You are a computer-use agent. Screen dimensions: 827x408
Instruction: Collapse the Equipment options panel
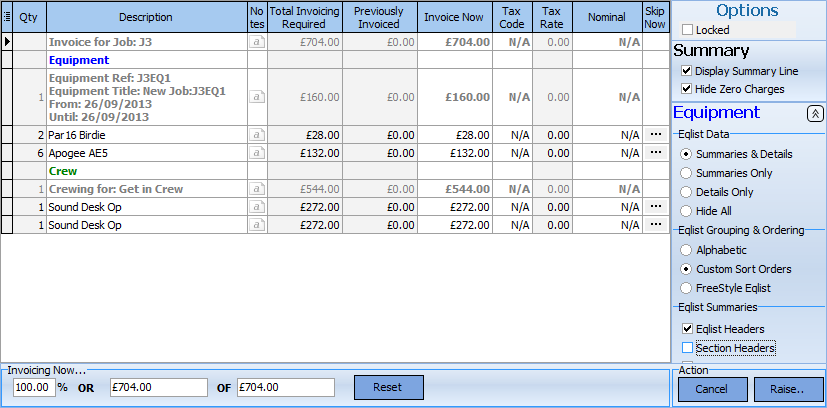[814, 114]
